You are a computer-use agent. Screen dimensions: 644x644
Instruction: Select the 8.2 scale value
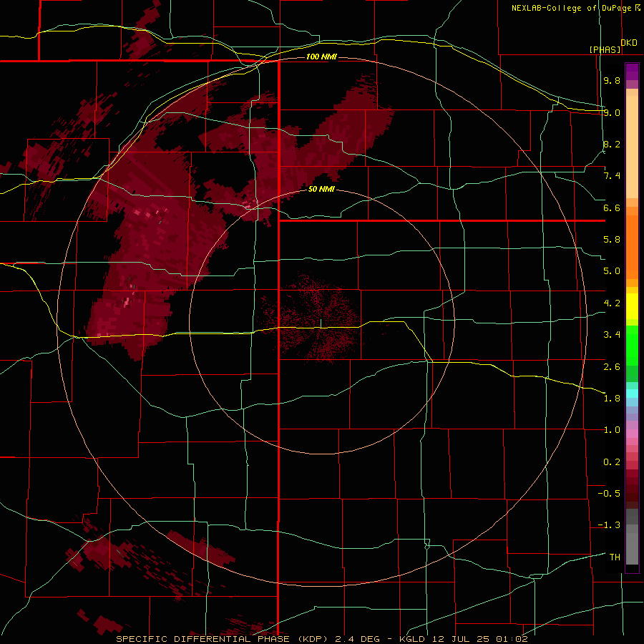coord(612,144)
